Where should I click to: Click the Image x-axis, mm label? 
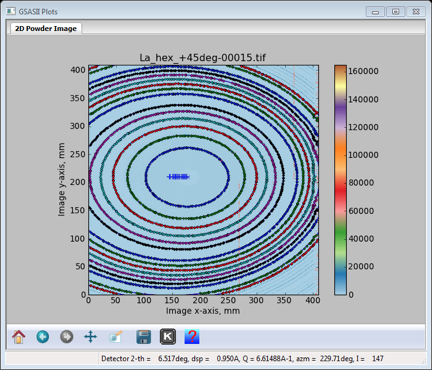[x=203, y=311]
